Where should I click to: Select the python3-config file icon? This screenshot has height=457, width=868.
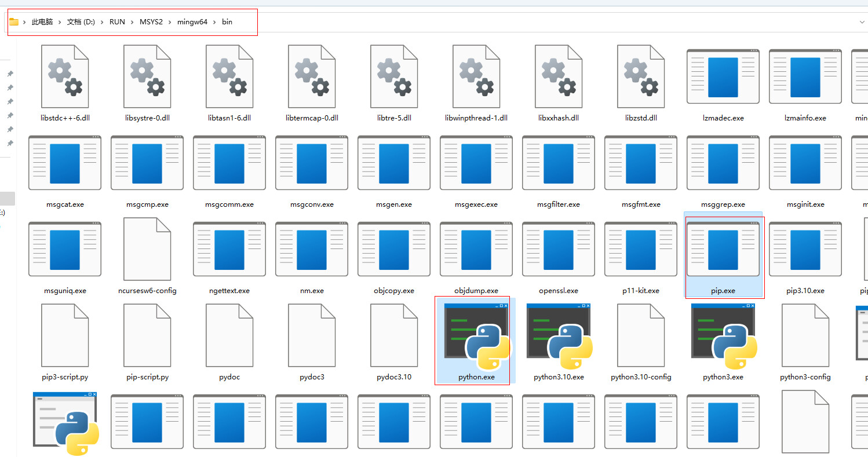click(805, 335)
